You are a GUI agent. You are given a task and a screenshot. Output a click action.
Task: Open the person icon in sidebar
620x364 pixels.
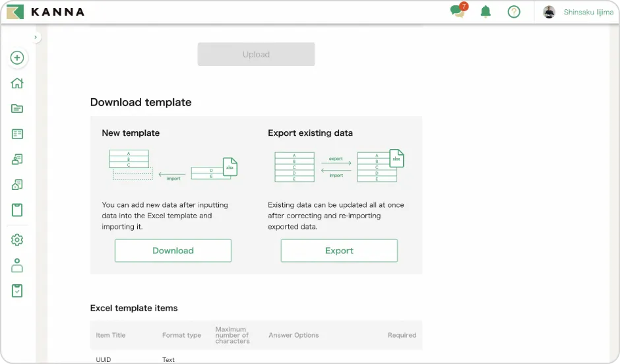click(17, 266)
